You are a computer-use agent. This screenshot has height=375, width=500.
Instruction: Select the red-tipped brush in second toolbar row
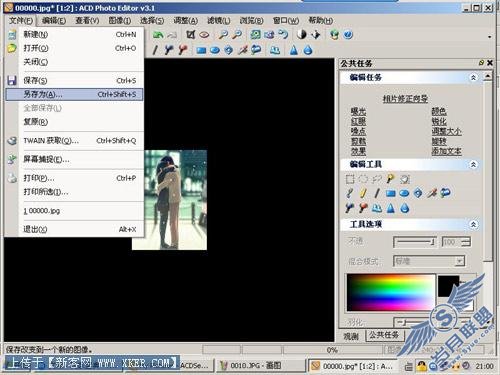coord(182,50)
